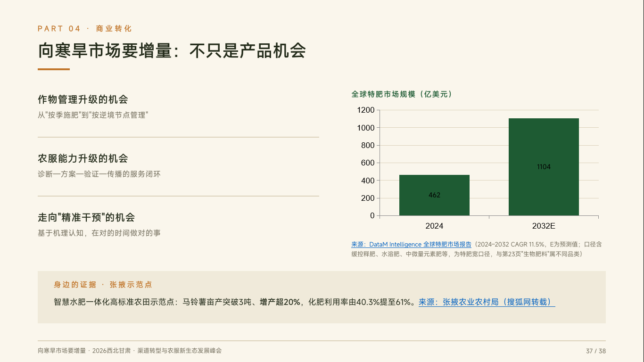This screenshot has height=362, width=644.
Task: Open the DataM Intelligence source link
Action: pyautogui.click(x=411, y=245)
